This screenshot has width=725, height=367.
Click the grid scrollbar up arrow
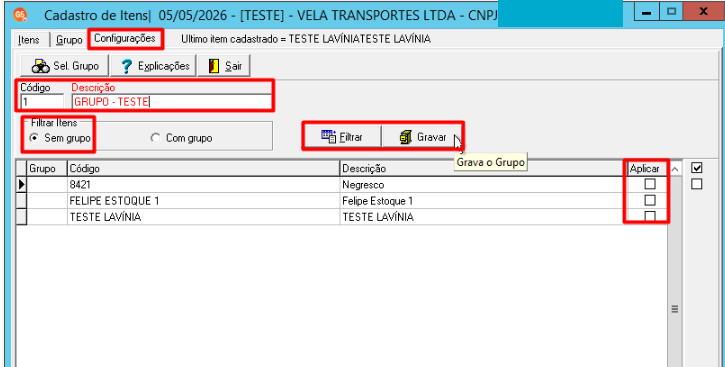click(x=675, y=169)
